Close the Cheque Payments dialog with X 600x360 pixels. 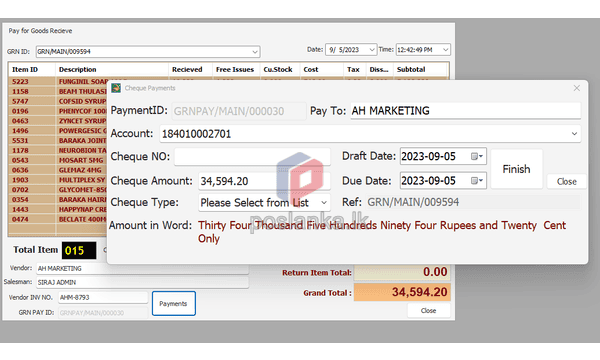(x=577, y=88)
